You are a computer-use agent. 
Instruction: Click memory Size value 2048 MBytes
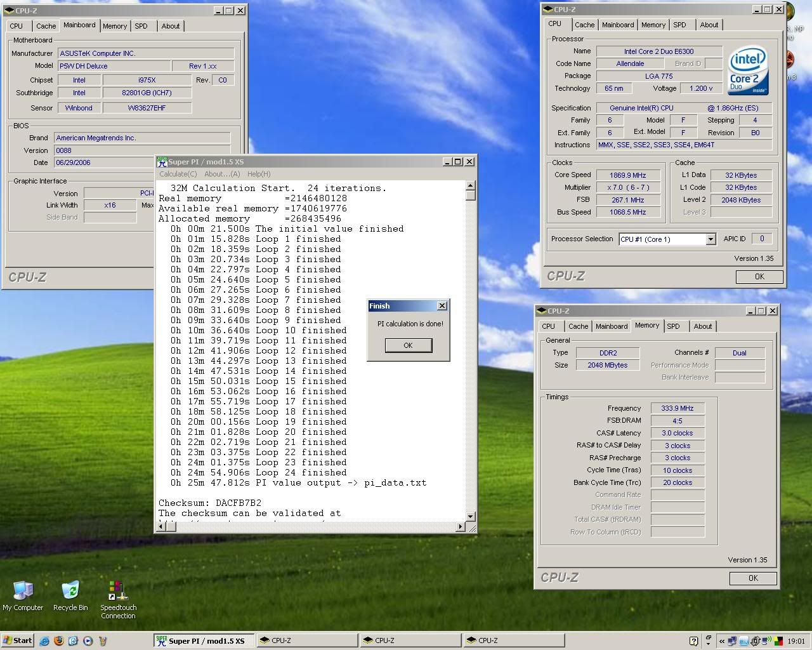point(608,365)
